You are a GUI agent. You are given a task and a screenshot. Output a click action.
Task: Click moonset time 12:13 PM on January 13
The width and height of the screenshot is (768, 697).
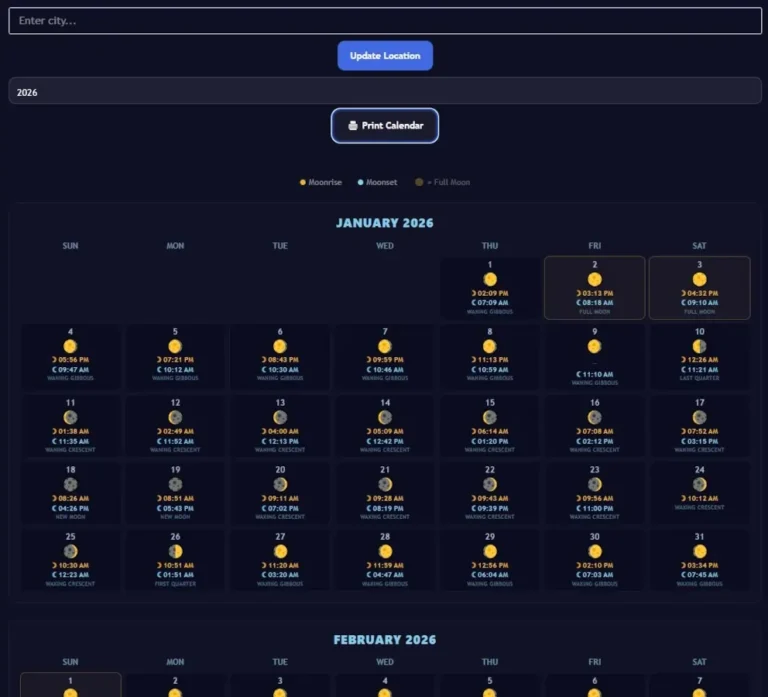280,441
